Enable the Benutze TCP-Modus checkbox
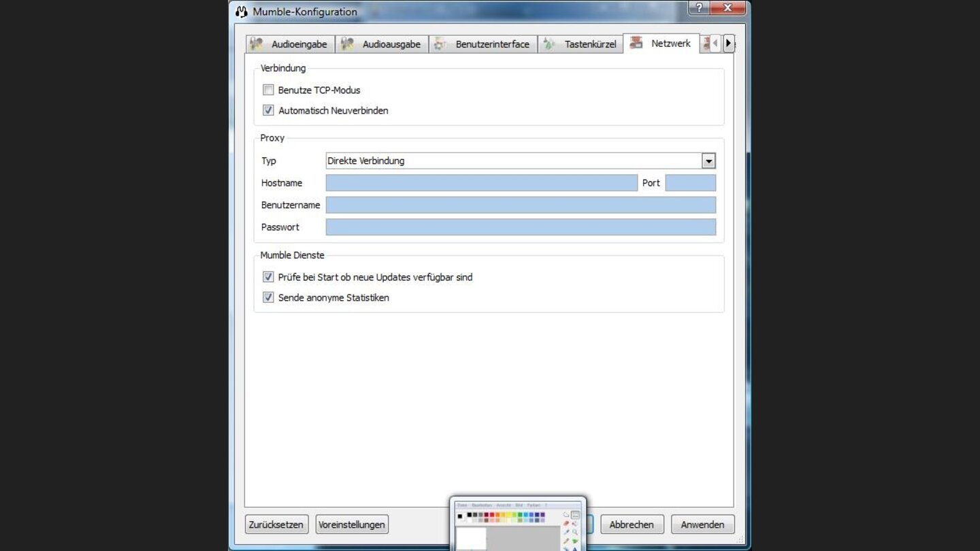980x551 pixels. (x=268, y=90)
